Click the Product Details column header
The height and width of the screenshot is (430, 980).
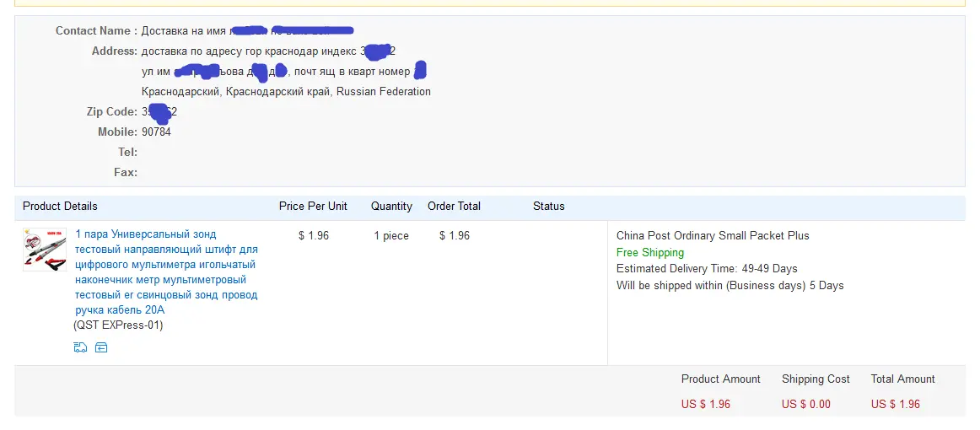pos(60,207)
